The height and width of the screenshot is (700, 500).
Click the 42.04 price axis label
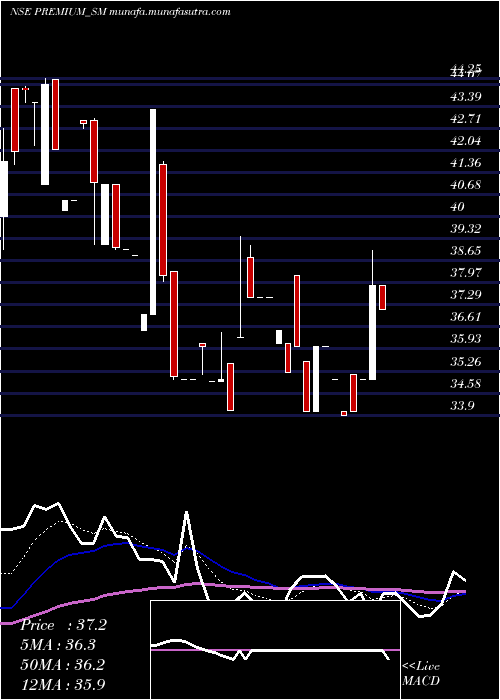(466, 141)
